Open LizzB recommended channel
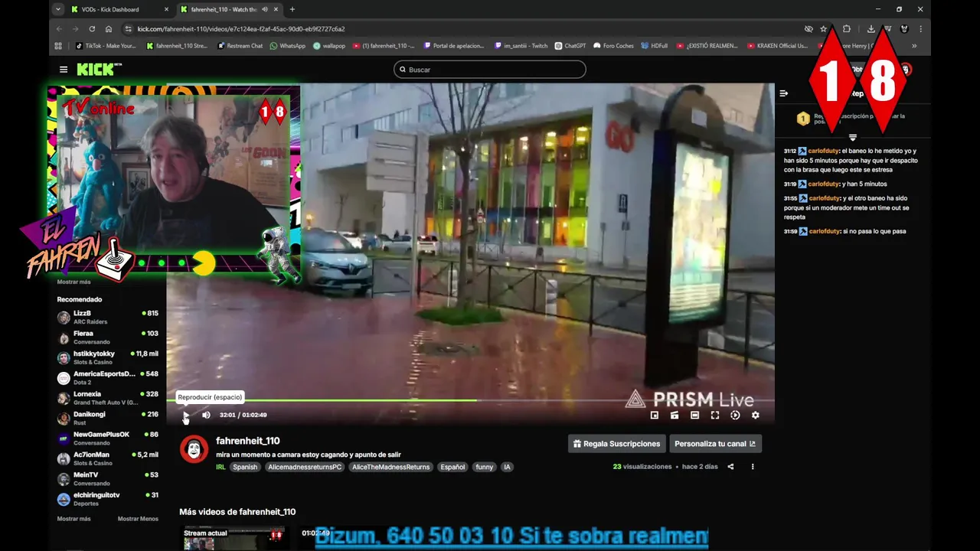The width and height of the screenshot is (980, 551). click(x=108, y=317)
